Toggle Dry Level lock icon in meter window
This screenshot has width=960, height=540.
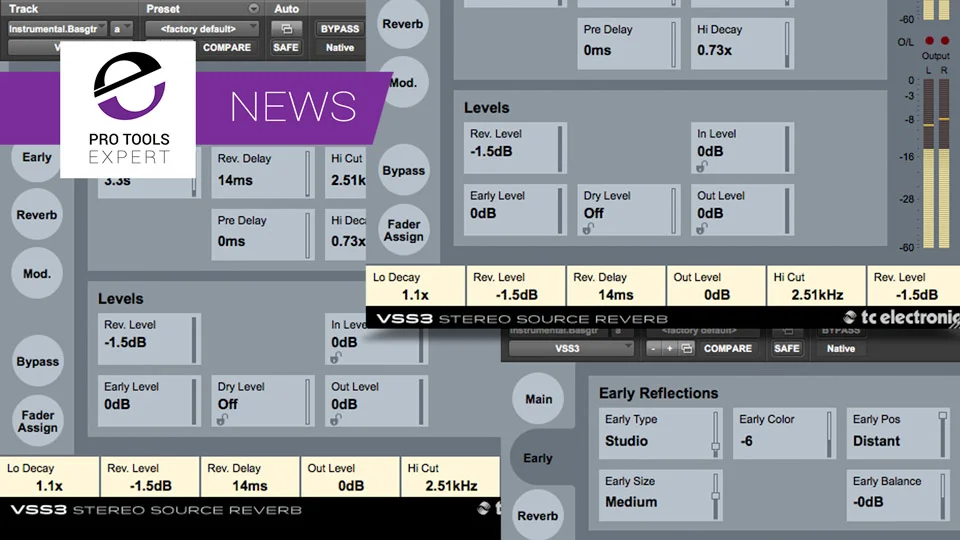tap(588, 228)
